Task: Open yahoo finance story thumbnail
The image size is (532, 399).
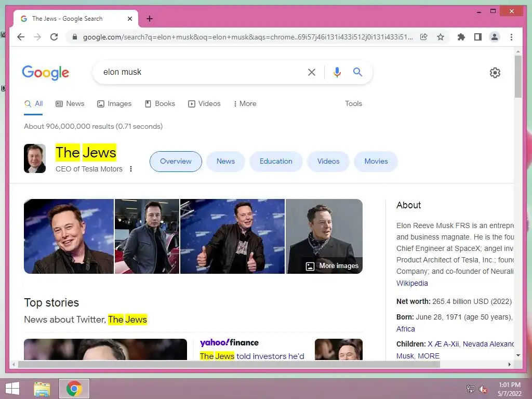Action: 339,350
